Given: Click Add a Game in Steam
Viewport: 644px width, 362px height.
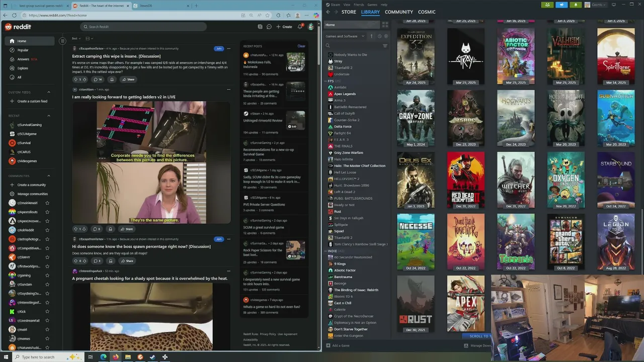Looking at the screenshot, I should (338, 345).
